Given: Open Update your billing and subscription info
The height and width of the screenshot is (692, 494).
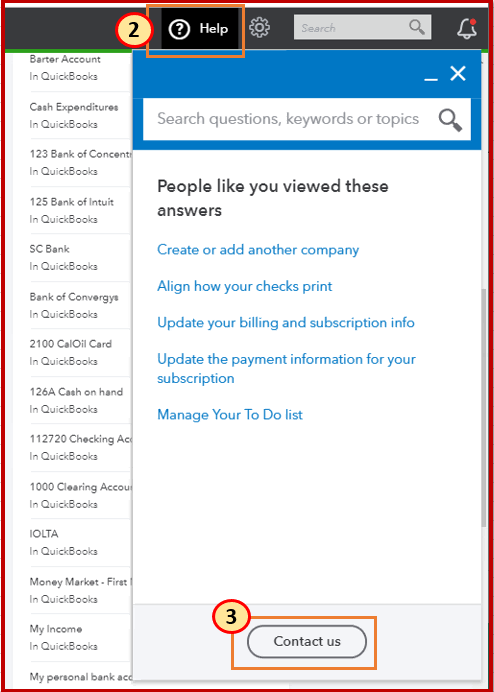Looking at the screenshot, I should (x=286, y=323).
